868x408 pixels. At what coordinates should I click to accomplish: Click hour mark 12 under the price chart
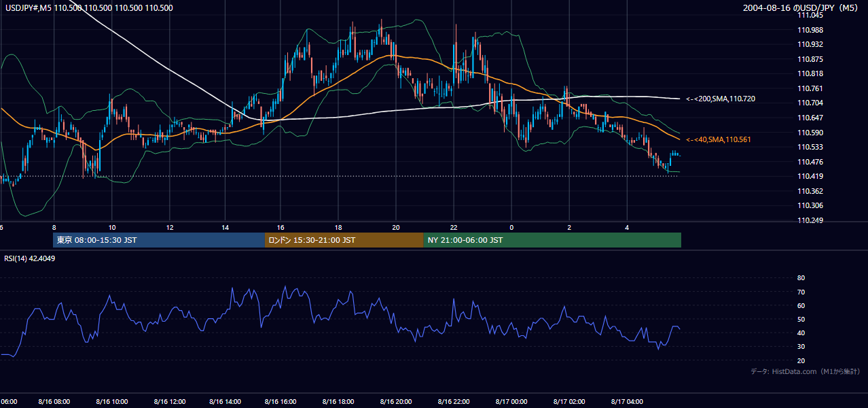169,228
